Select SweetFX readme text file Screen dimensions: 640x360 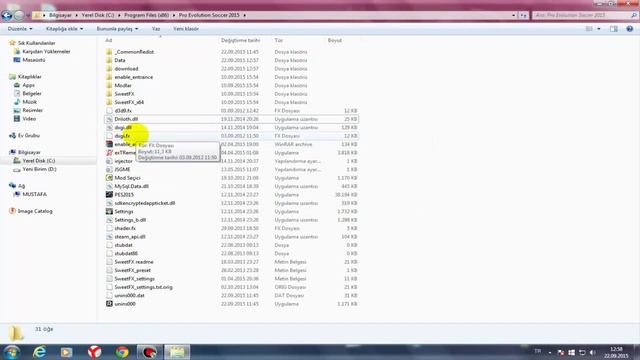[x=133, y=262]
